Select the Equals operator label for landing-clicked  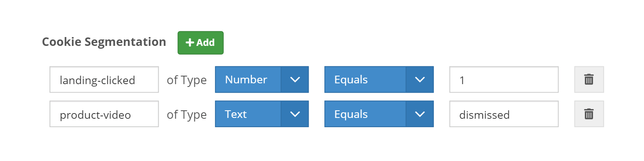tap(351, 80)
